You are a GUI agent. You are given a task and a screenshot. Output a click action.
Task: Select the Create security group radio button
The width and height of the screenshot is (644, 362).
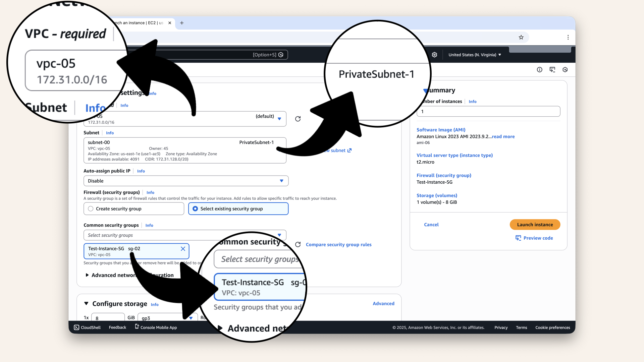click(x=91, y=209)
